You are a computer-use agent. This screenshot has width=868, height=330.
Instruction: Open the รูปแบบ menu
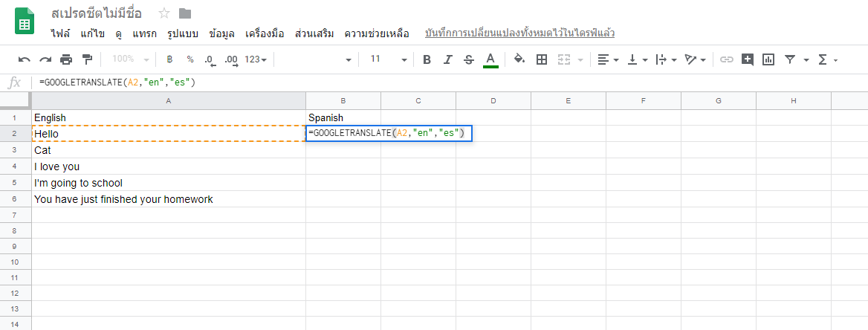(183, 33)
